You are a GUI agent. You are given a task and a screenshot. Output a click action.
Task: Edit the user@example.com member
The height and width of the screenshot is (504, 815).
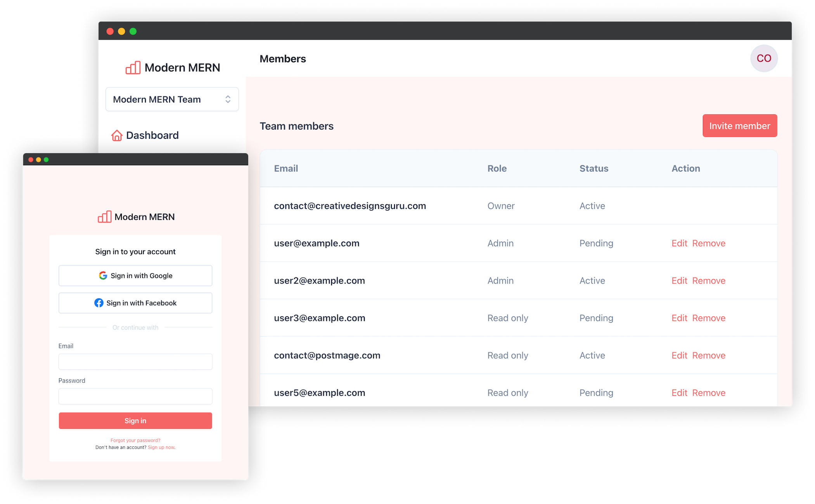pyautogui.click(x=679, y=243)
